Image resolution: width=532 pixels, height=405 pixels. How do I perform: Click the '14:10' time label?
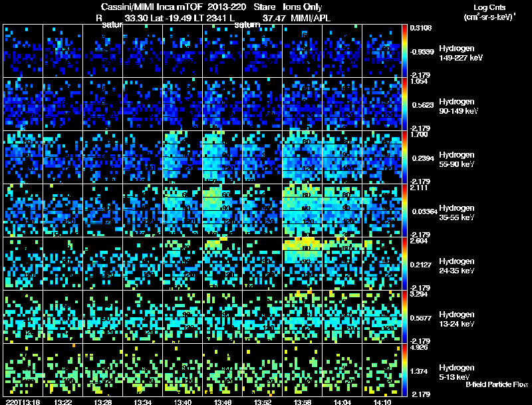[382, 402]
